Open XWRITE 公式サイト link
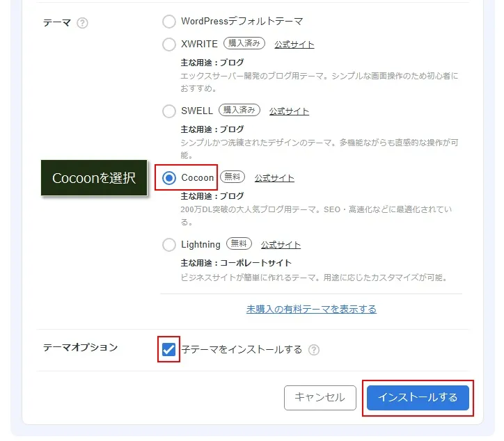 tap(294, 45)
